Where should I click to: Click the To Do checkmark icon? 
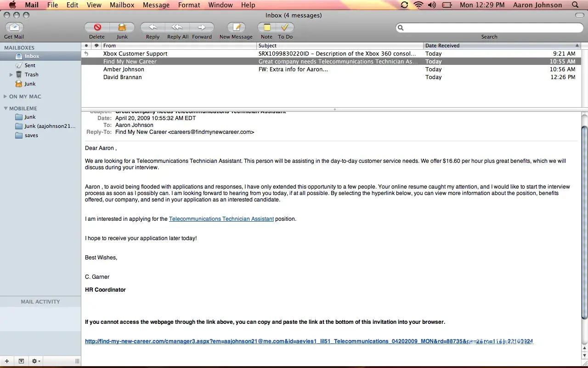click(x=285, y=27)
